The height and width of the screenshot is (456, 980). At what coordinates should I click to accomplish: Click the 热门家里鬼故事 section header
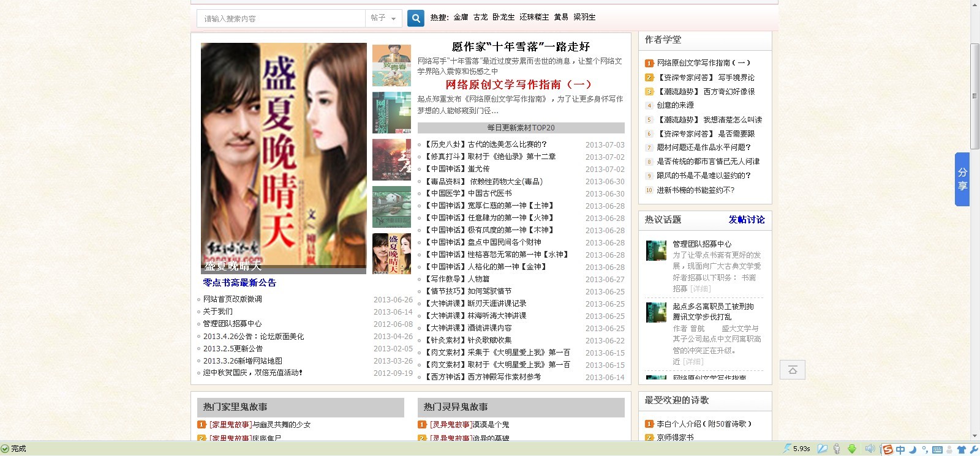click(x=301, y=407)
